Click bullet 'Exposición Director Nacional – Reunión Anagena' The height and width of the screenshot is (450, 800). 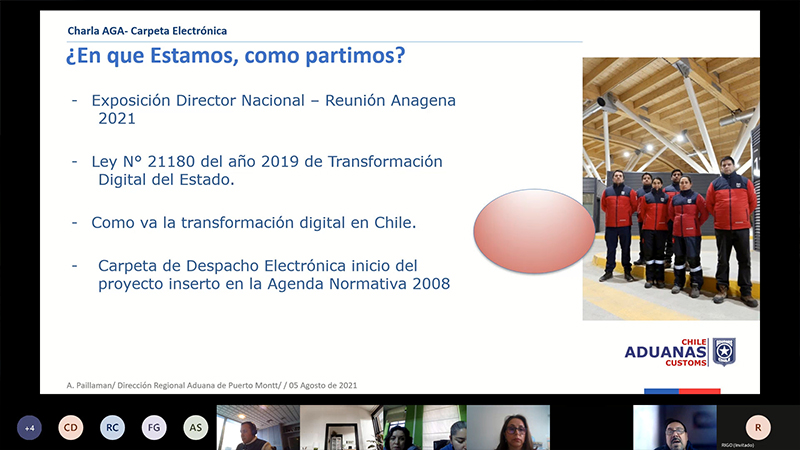click(273, 101)
